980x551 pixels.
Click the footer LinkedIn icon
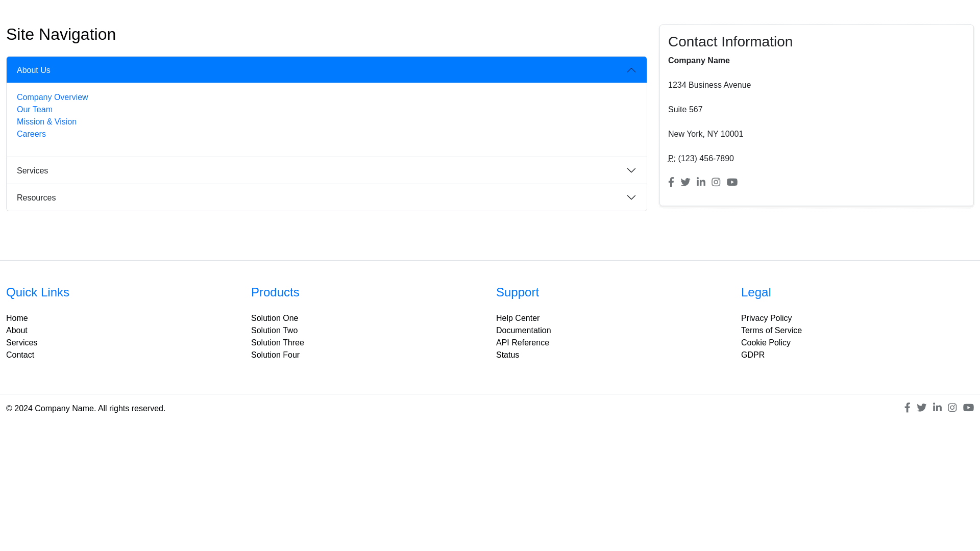coord(937,408)
